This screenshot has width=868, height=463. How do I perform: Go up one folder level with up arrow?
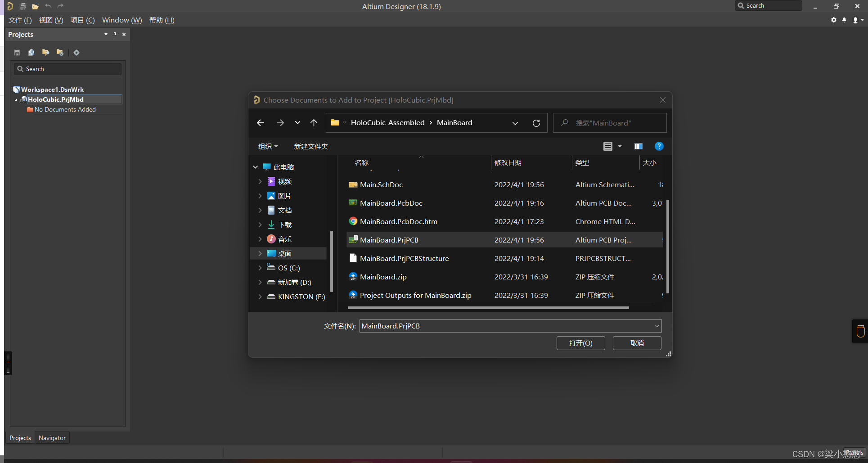(x=314, y=123)
